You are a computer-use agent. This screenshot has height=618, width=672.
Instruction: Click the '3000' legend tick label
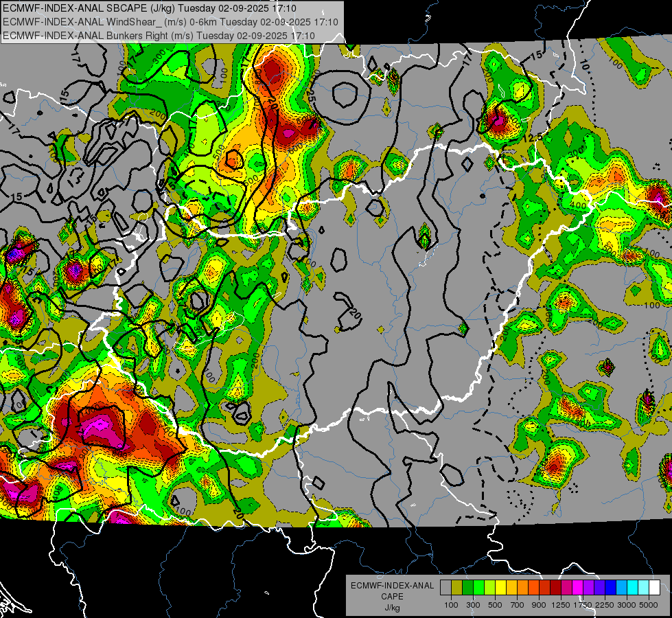627,605
